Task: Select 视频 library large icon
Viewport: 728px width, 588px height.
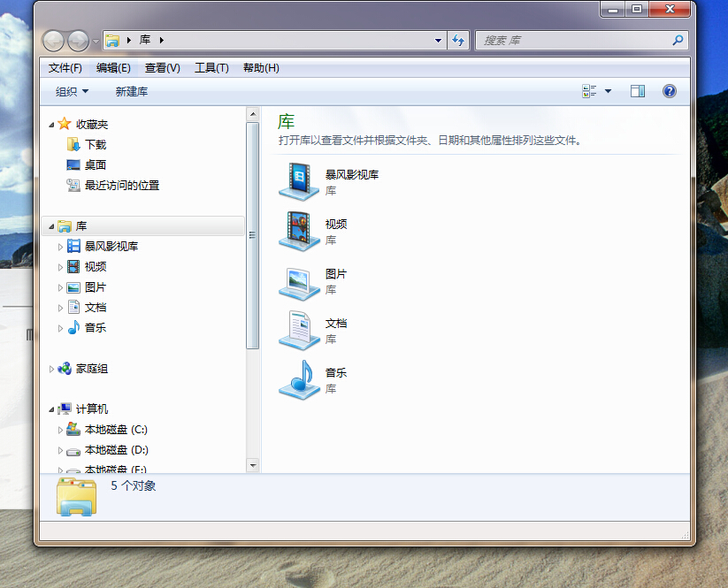Action: pyautogui.click(x=299, y=231)
